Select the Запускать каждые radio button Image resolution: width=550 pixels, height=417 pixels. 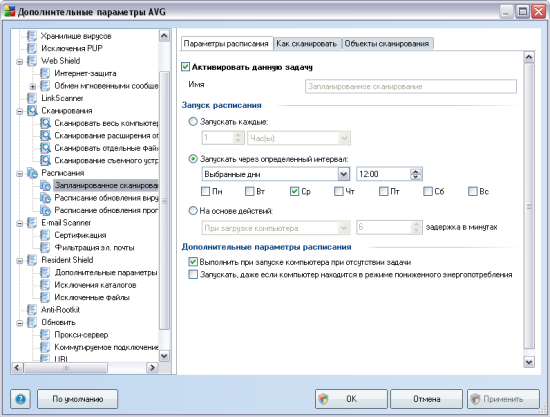[193, 122]
